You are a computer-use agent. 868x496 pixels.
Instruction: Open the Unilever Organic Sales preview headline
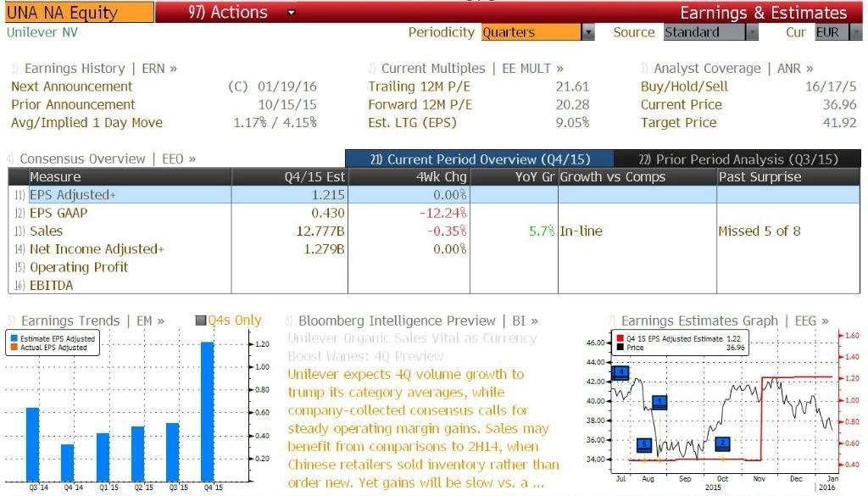(x=413, y=347)
